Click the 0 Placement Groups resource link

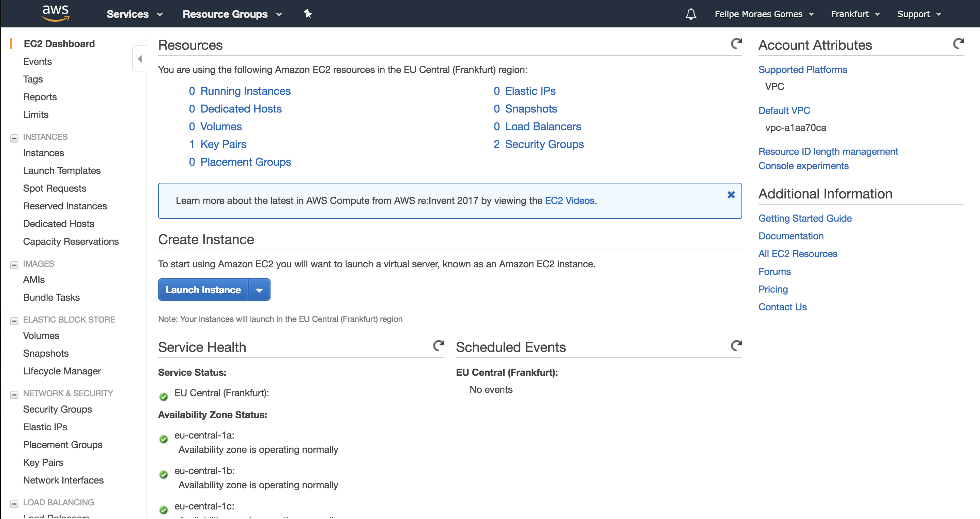pos(240,162)
